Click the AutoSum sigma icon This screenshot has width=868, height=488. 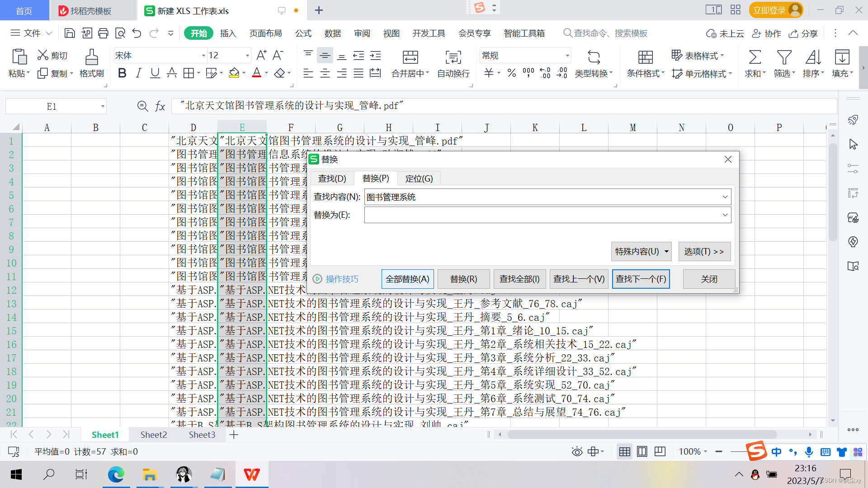coord(755,58)
